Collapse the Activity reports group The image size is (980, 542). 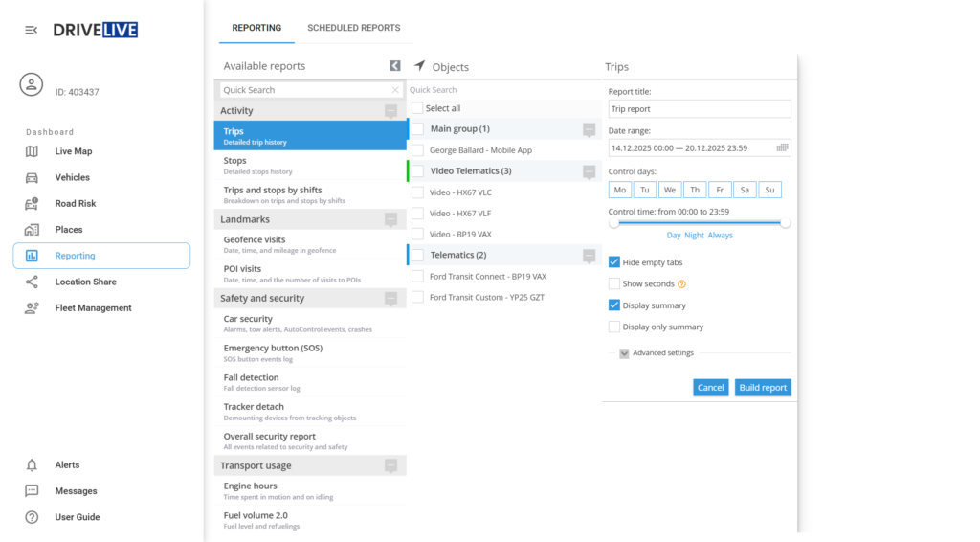point(390,111)
